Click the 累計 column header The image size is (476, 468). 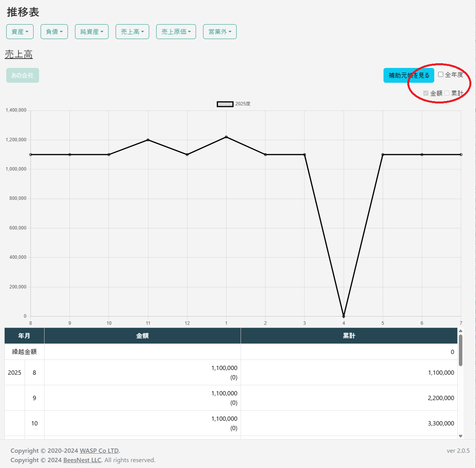pos(349,336)
